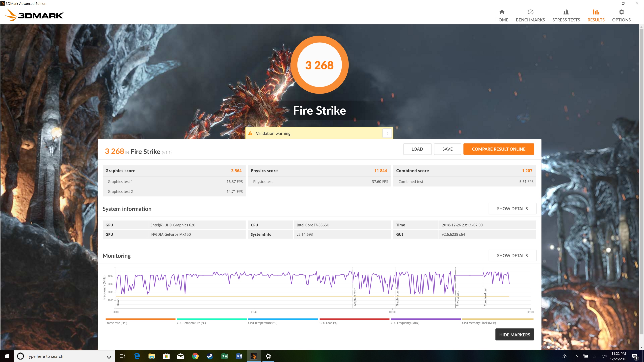Screen dimensions: 644x362
Task: Click the 3DMark logo
Action: [x=34, y=15]
